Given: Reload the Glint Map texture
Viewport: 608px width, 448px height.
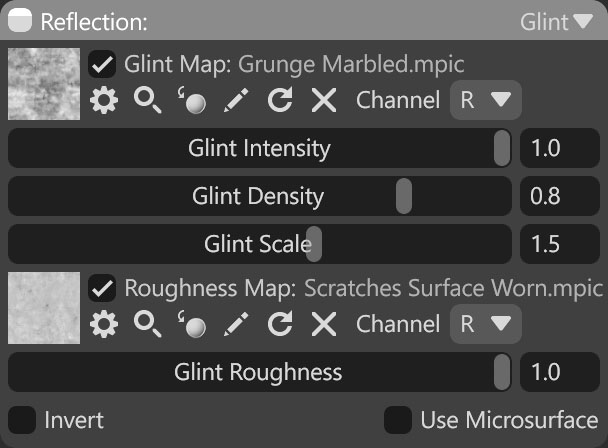Looking at the screenshot, I should (x=280, y=100).
